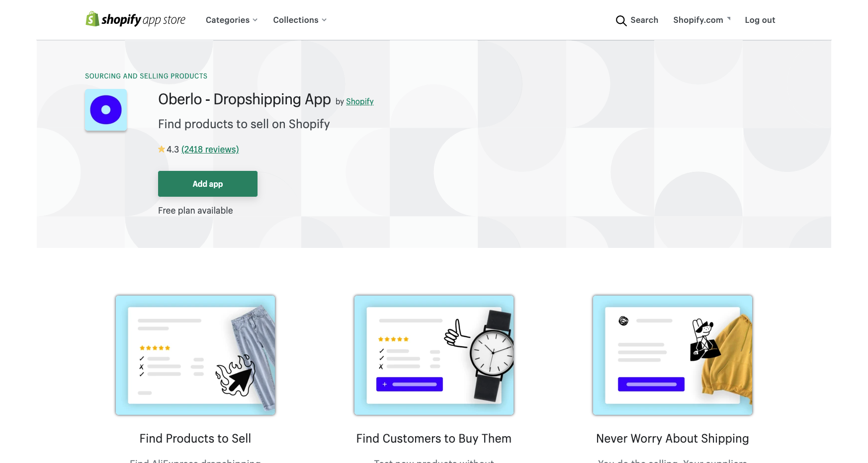868x463 pixels.
Task: Open the Shopify developer link
Action: click(359, 101)
